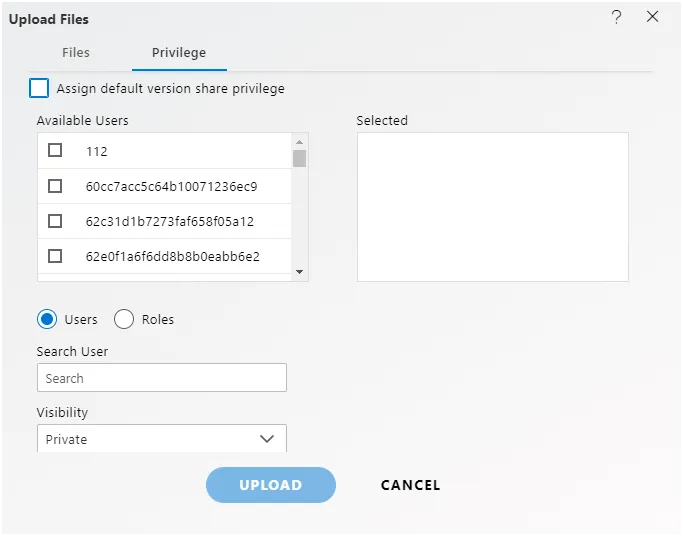
Task: Click the help question mark icon
Action: [x=617, y=17]
